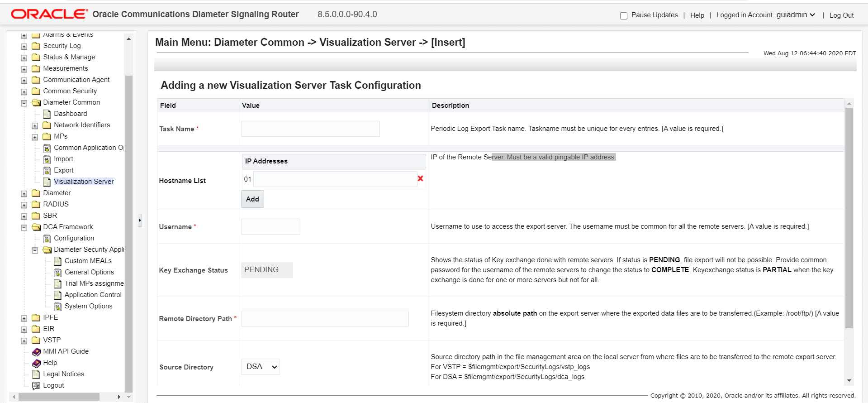
Task: Click the Import form icon
Action: pos(47,159)
